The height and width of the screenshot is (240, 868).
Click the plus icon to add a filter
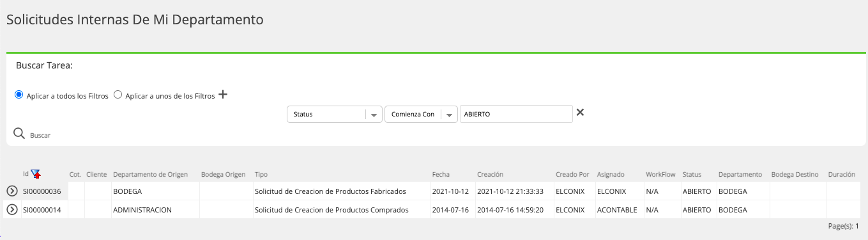(223, 95)
